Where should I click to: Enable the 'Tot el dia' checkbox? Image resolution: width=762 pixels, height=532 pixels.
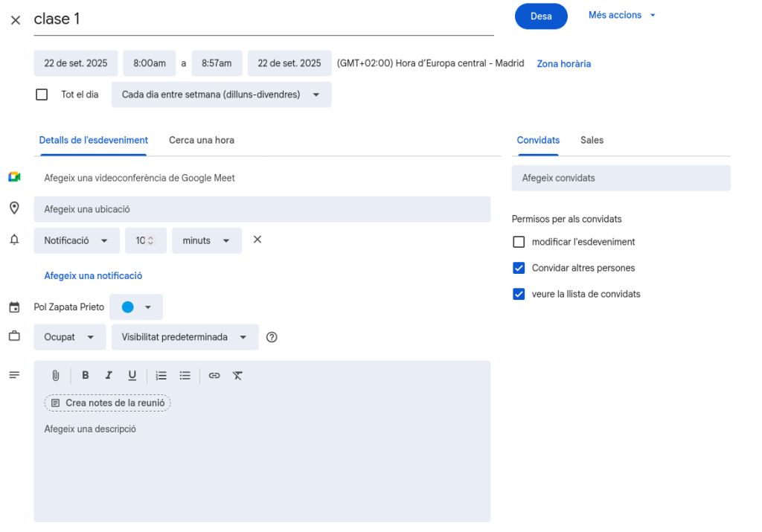(42, 94)
